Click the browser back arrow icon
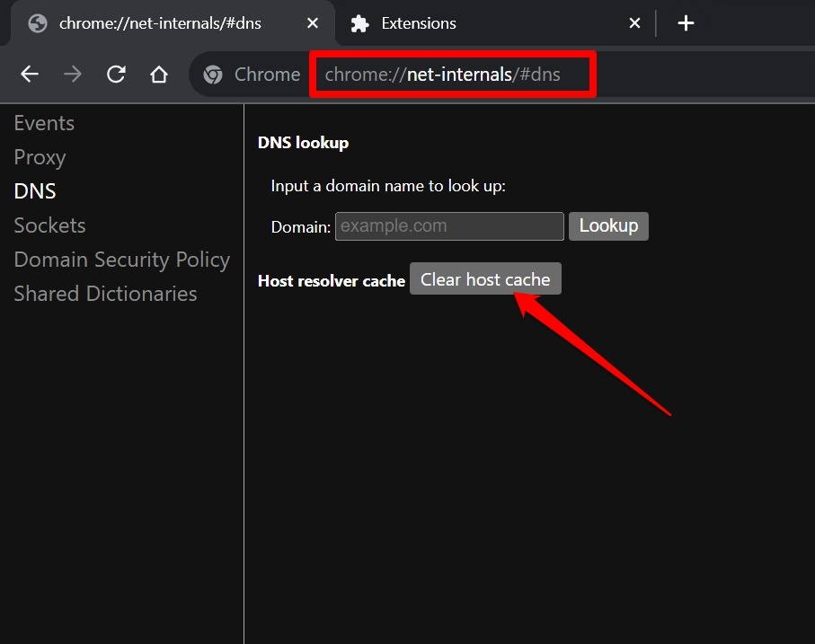This screenshot has width=815, height=644. 29,75
